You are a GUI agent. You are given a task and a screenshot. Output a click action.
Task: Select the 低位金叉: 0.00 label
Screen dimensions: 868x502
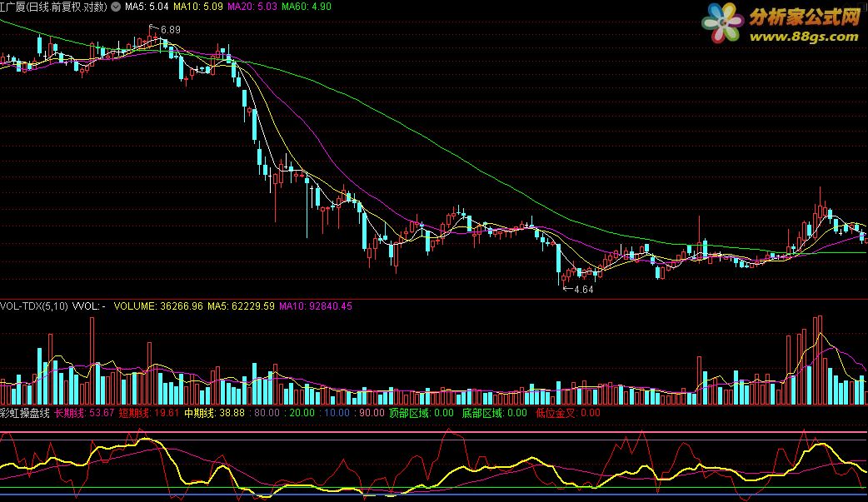click(568, 413)
